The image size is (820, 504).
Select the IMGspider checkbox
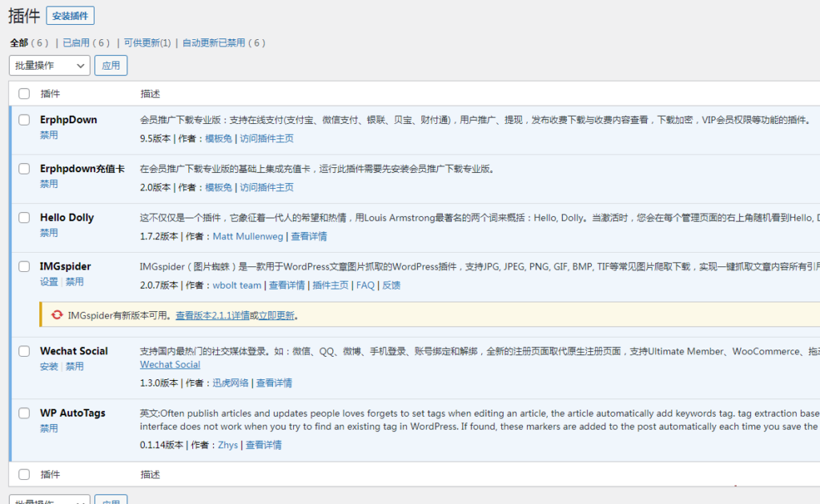(24, 266)
